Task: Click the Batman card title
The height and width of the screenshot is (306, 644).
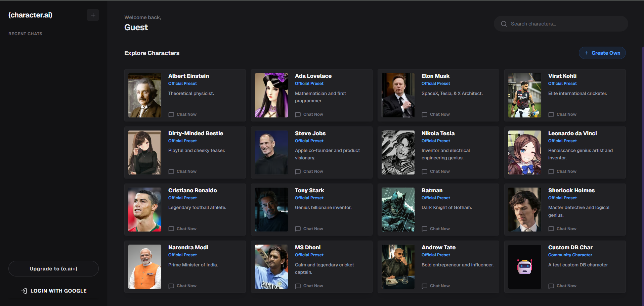Action: click(432, 191)
